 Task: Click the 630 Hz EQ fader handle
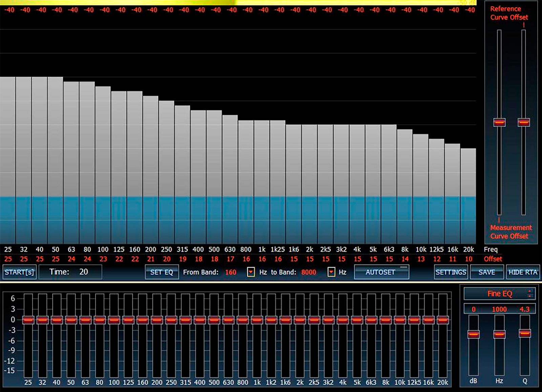(x=228, y=319)
